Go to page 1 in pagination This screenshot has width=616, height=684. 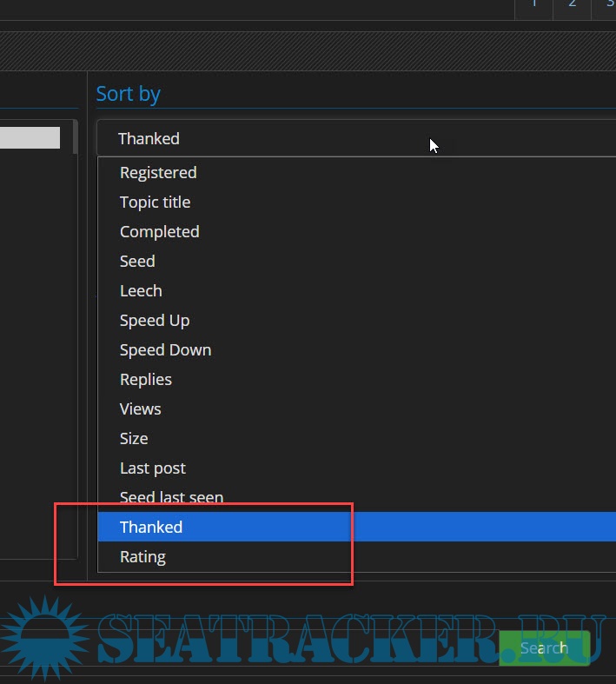coord(533,6)
